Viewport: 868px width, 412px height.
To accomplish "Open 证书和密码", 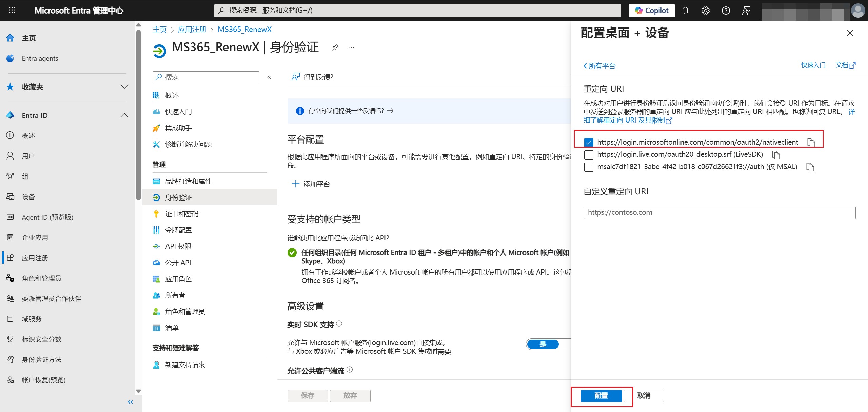I will click(182, 214).
